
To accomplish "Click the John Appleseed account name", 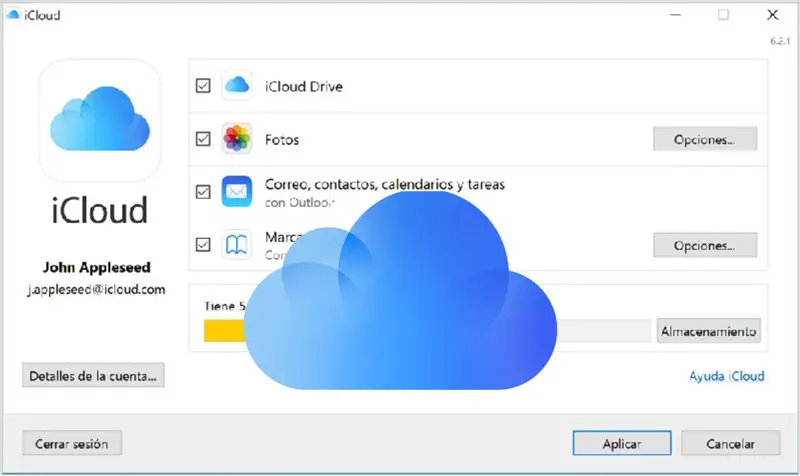I will 96,267.
